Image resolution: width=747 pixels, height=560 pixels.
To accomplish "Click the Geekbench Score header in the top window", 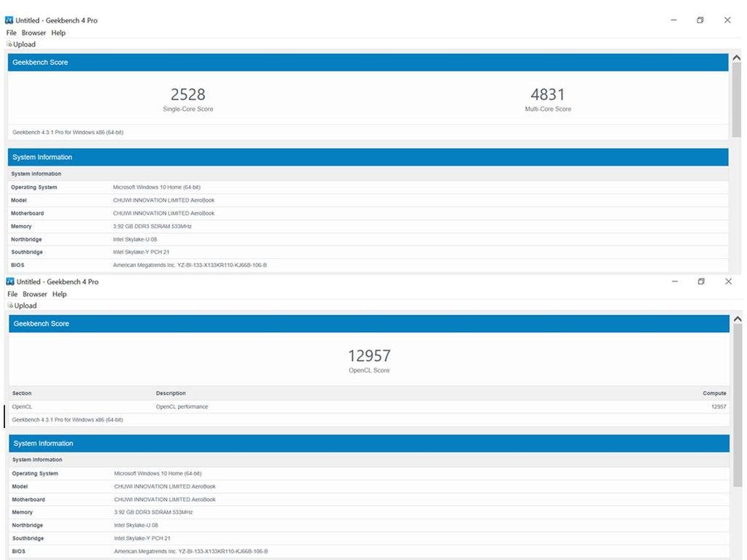I will [x=368, y=63].
